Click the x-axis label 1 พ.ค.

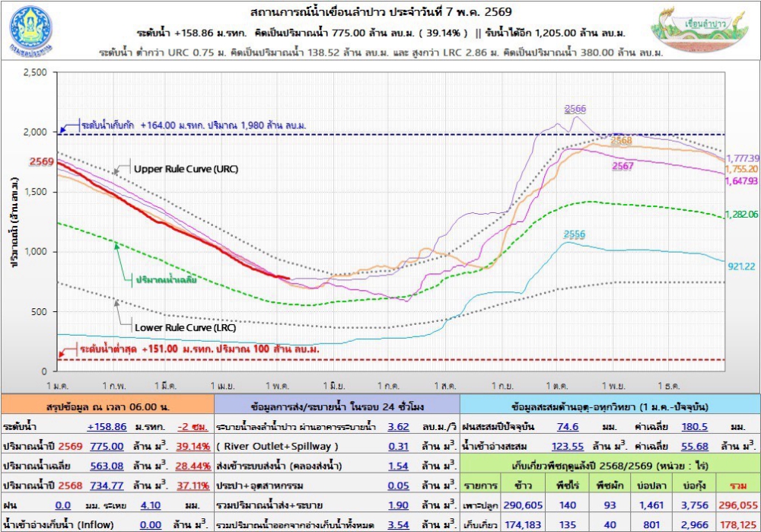point(278,387)
